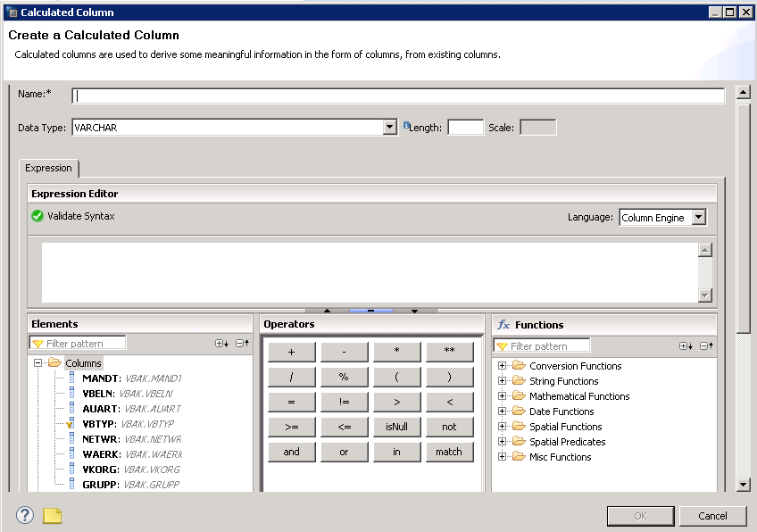Expand Mathematical Functions node
The height and width of the screenshot is (532, 757).
(x=502, y=395)
